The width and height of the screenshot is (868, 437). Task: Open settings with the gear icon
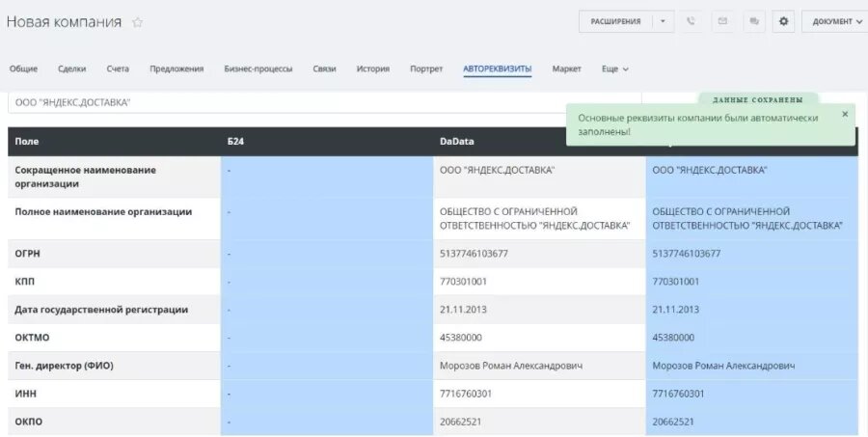tap(783, 21)
